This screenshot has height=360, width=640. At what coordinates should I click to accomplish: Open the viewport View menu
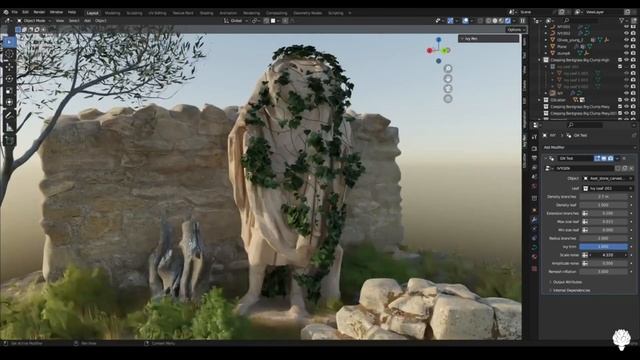pos(60,20)
